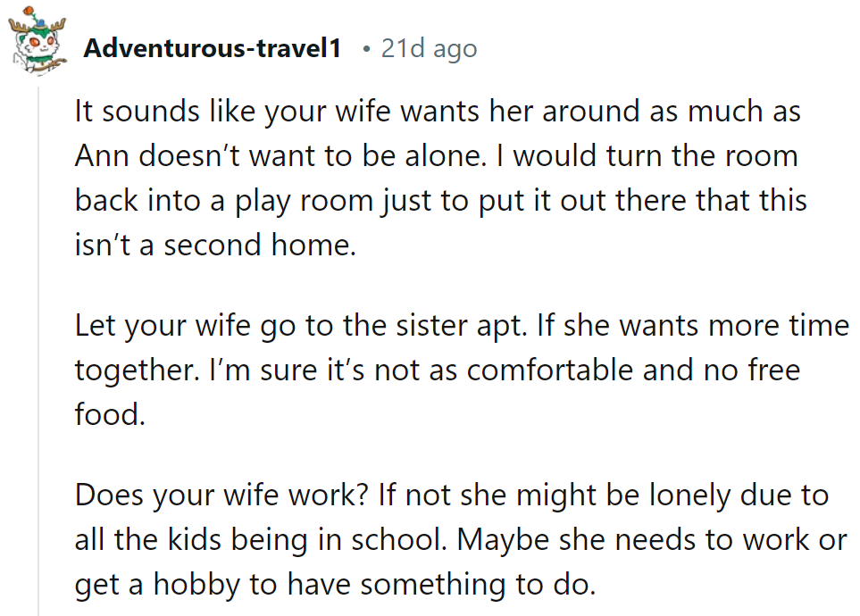Open the Adventurous-travel1 user profile
Screen dimensions: 860x616
212,48
